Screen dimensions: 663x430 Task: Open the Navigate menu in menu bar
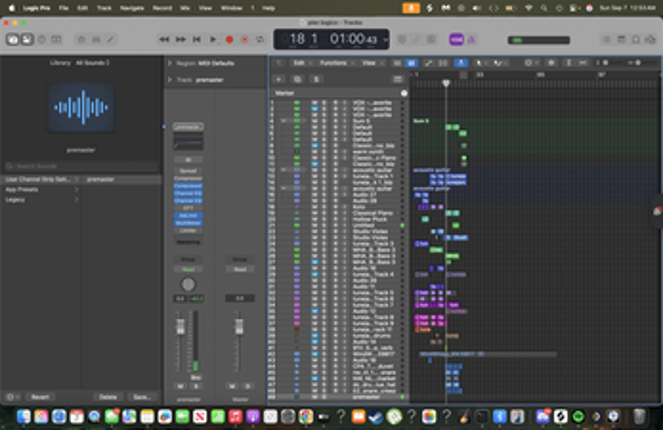132,6
